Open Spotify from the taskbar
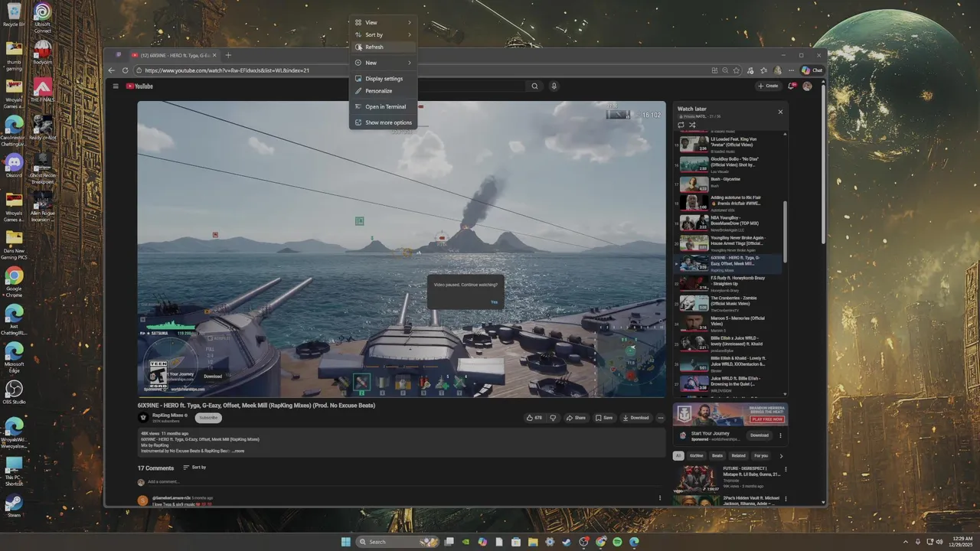980x551 pixels. (x=617, y=542)
